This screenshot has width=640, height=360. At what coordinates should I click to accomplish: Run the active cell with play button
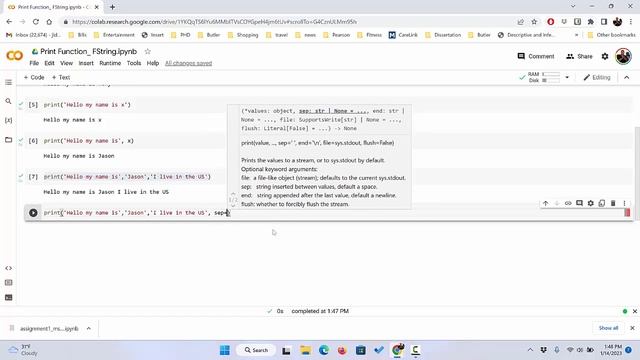point(33,213)
